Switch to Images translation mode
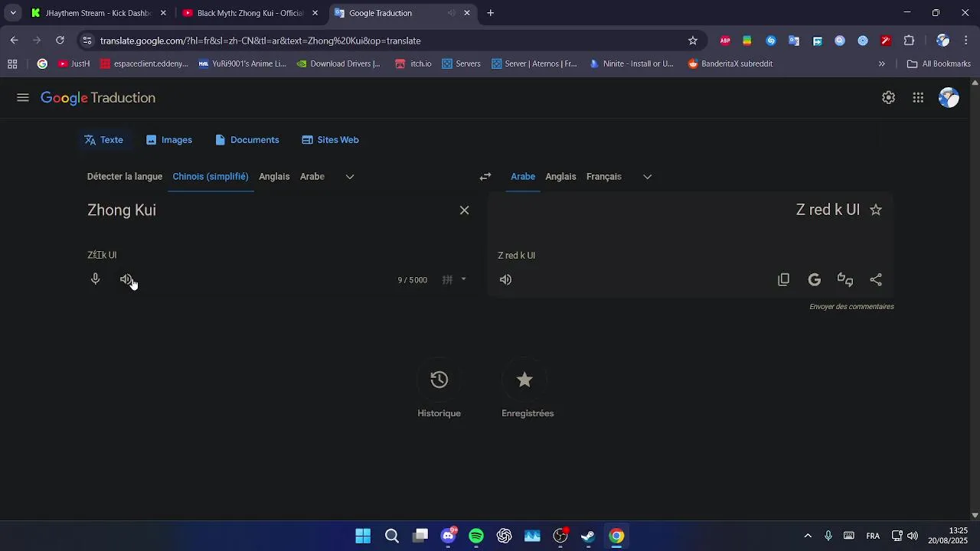This screenshot has width=980, height=551. [x=169, y=140]
